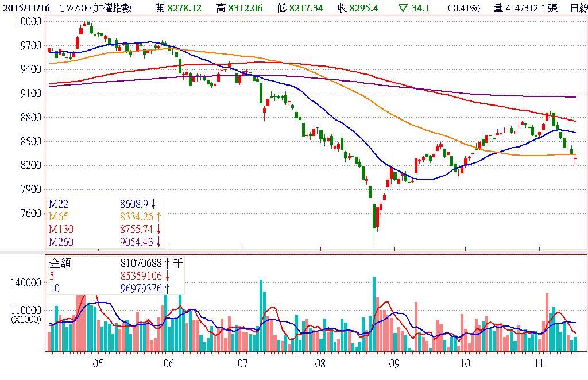Select the M260 moving average label
Image resolution: width=588 pixels, height=380 pixels.
61,242
